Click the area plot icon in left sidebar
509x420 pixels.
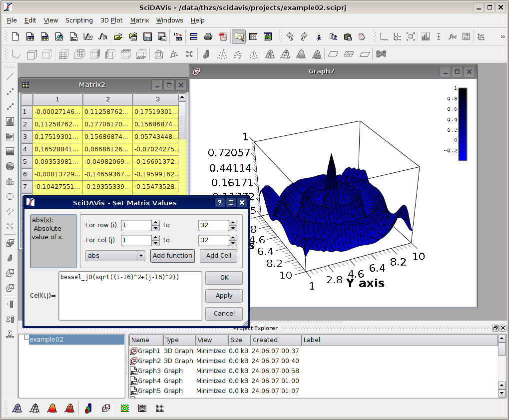coord(10,152)
